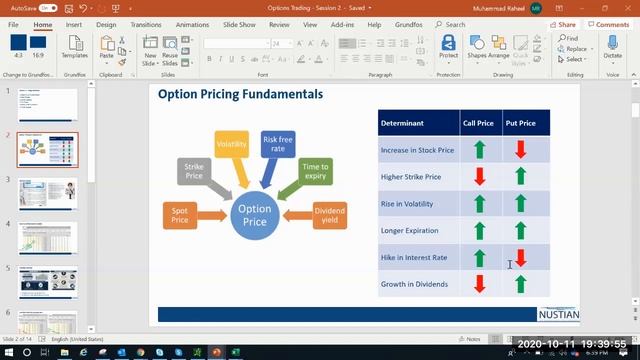640x360 pixels.
Task: Click the Search box
Action: [x=451, y=24]
